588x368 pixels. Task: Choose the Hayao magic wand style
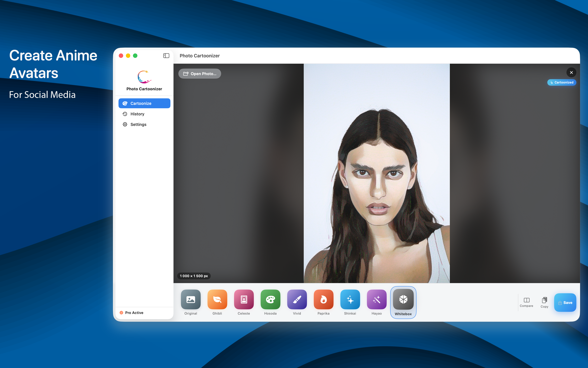click(377, 299)
